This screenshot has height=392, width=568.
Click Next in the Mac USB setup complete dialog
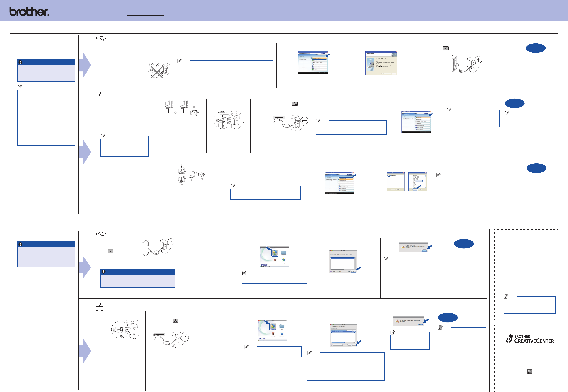pos(424,250)
